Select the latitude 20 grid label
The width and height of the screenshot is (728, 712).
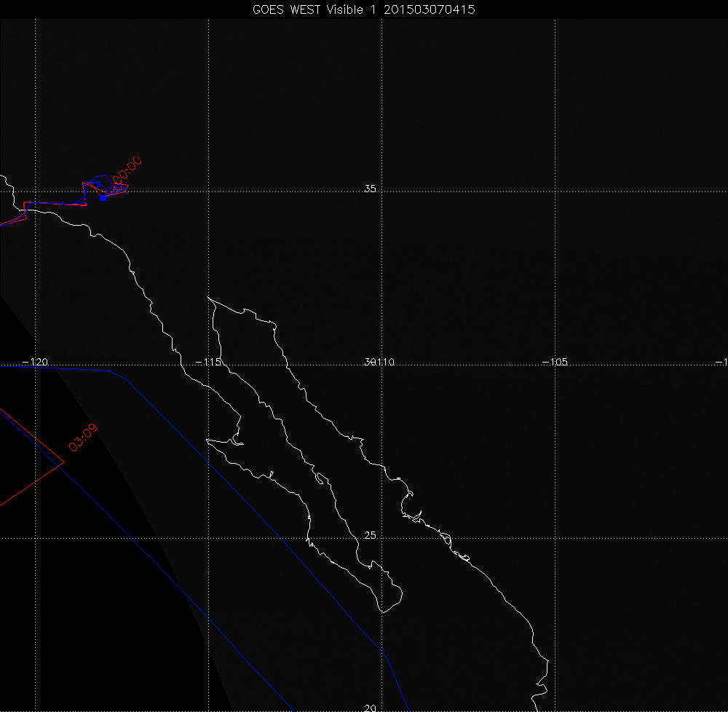370,708
